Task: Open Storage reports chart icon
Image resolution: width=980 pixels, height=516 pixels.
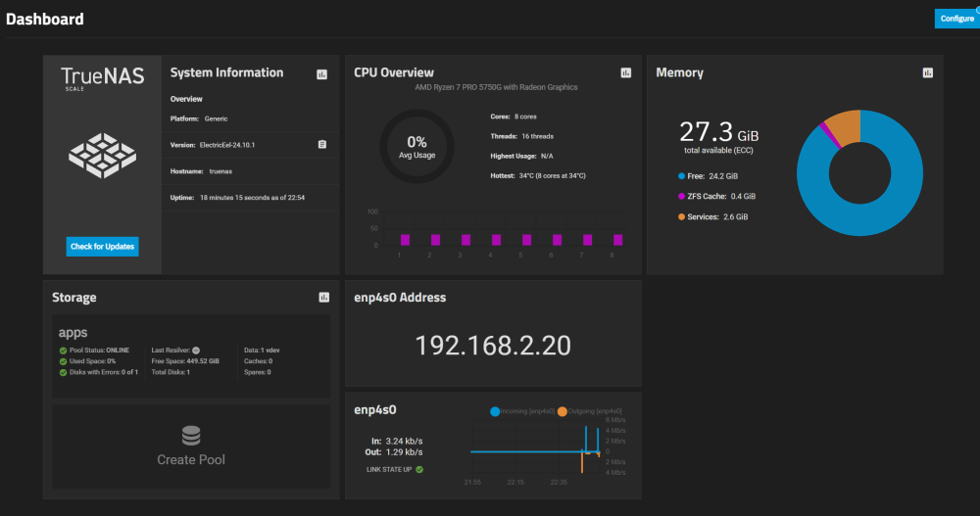Action: [x=323, y=298]
